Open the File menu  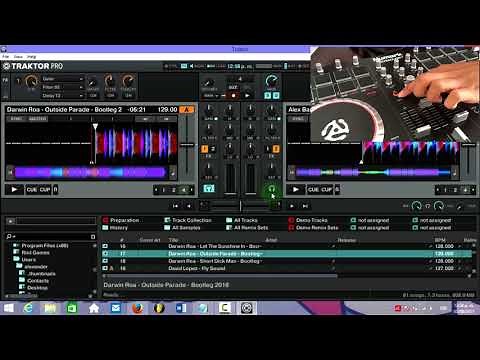pos(6,57)
